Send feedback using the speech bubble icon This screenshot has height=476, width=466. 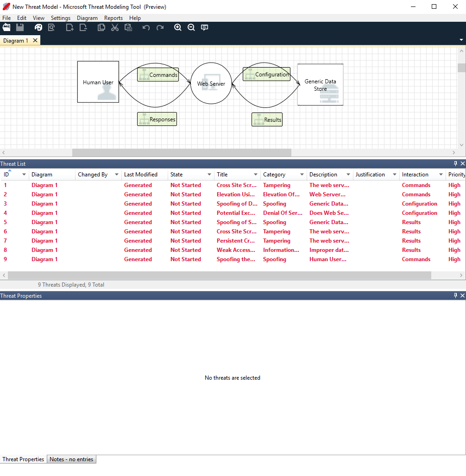pyautogui.click(x=204, y=27)
